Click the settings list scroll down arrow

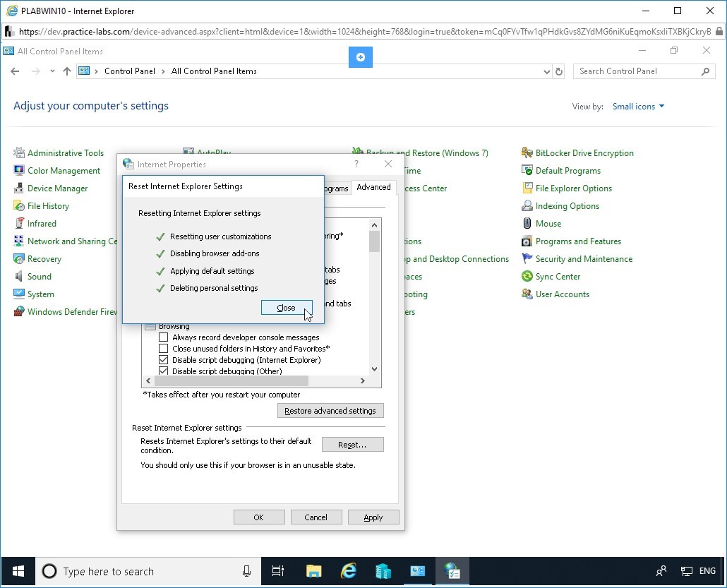[x=375, y=369]
